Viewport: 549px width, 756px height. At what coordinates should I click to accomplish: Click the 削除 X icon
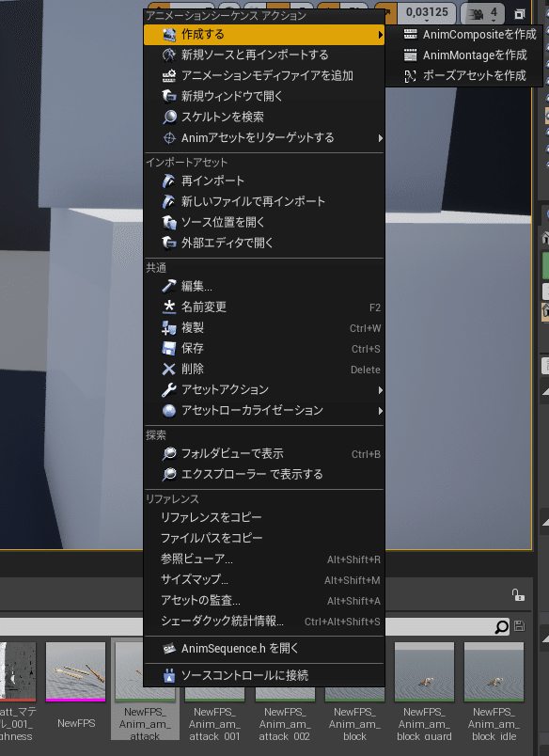[168, 369]
